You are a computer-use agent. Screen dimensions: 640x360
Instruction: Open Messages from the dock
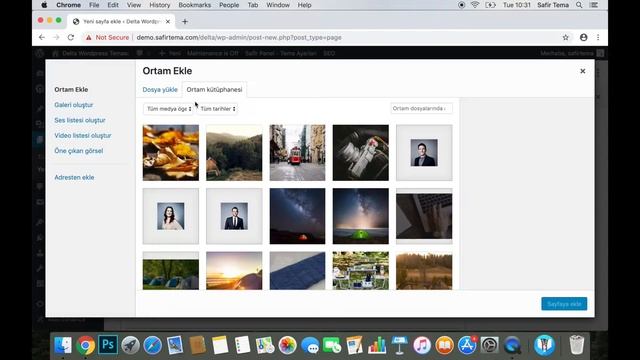(x=310, y=345)
